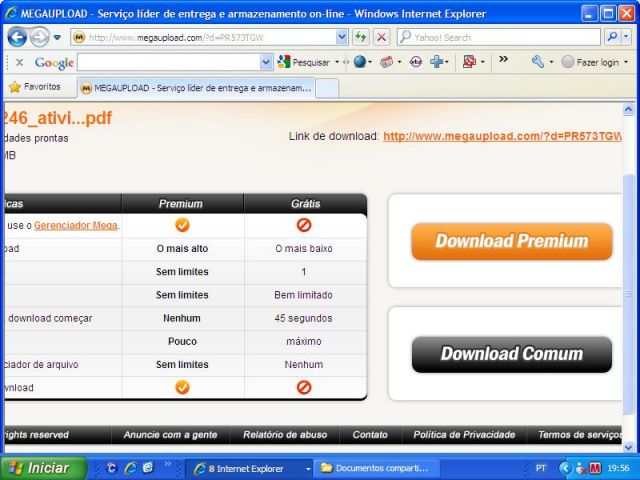
Task: Click the Google toolbar search field
Action: coord(169,62)
